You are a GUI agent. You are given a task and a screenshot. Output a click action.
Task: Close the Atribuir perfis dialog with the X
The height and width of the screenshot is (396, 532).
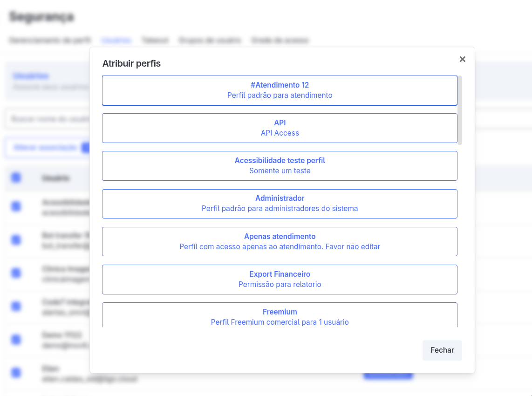point(462,59)
